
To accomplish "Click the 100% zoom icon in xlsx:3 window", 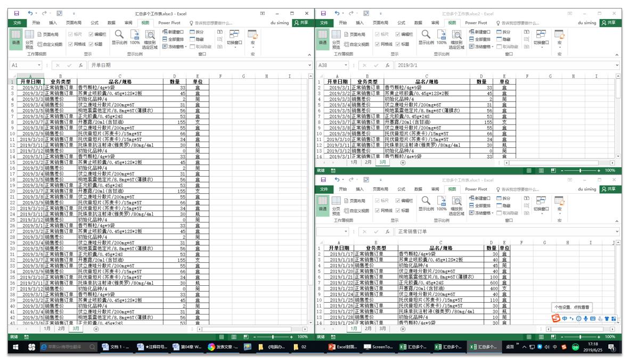I will click(x=135, y=37).
